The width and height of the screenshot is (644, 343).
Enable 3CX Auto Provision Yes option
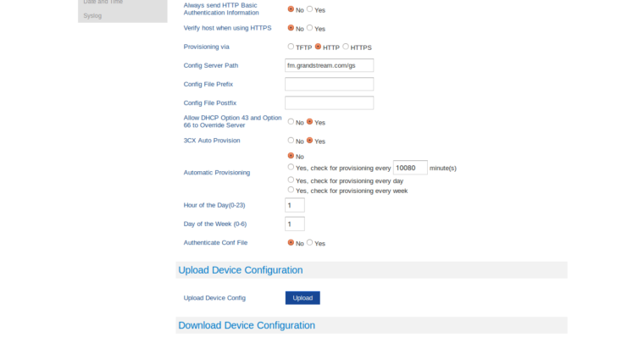coord(310,141)
